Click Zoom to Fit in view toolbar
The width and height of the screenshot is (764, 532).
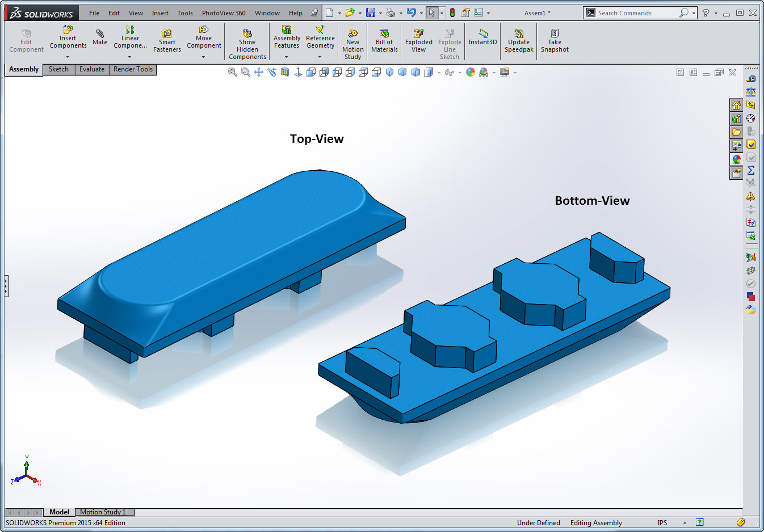(x=232, y=72)
